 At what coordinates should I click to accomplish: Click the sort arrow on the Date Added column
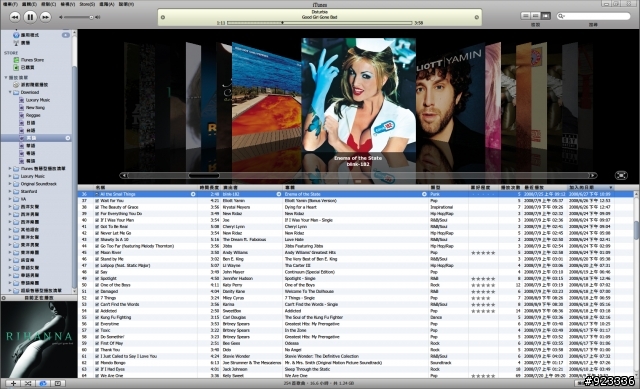[611, 188]
